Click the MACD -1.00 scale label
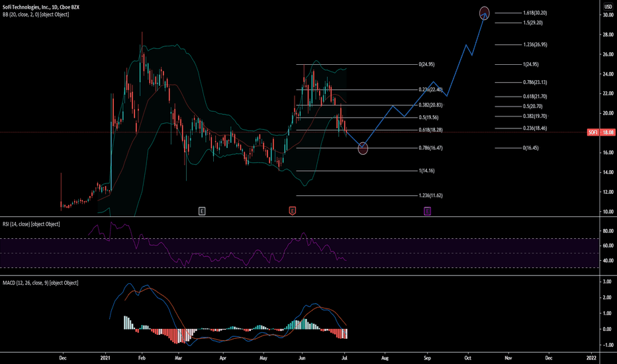Image resolution: width=617 pixels, height=364 pixels. coord(607,345)
